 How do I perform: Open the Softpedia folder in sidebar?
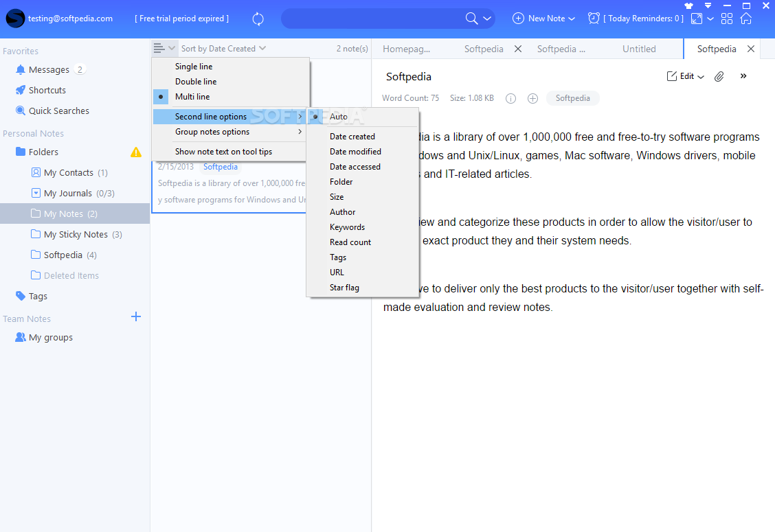pyautogui.click(x=64, y=255)
